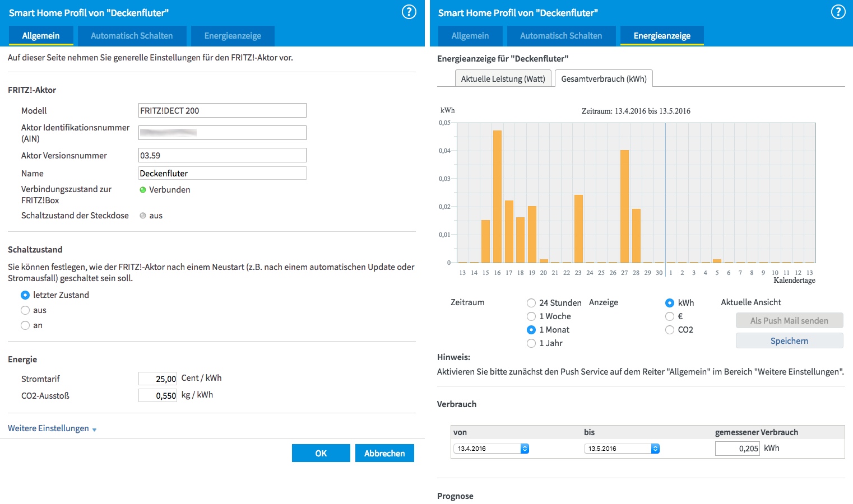Select 'an' radio under Schaltzustand
The width and height of the screenshot is (853, 504).
(25, 325)
